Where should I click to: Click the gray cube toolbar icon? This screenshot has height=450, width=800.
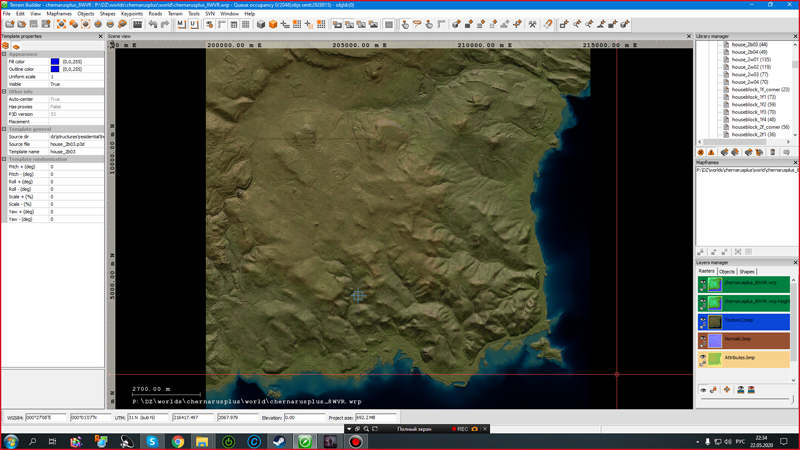261,24
